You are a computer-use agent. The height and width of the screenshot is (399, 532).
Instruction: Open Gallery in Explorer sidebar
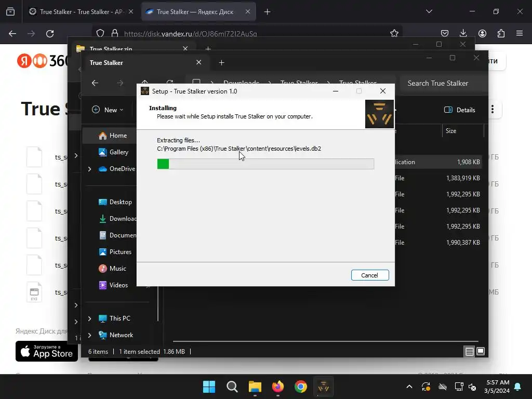pos(113,152)
